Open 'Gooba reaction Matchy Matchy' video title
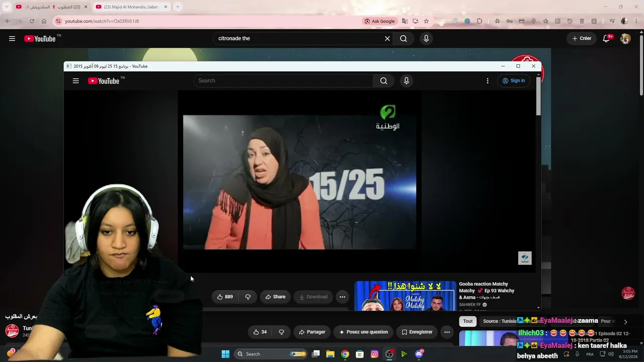 (x=487, y=291)
